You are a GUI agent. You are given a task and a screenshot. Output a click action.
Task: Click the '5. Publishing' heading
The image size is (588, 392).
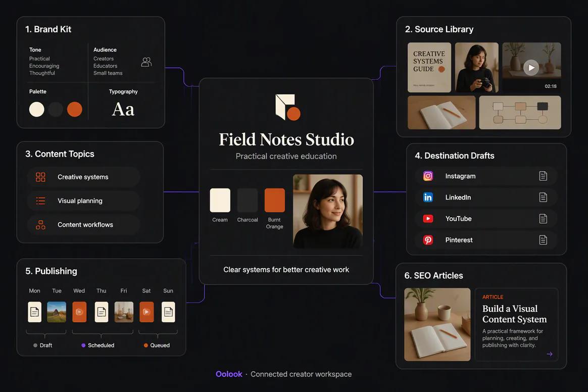(x=52, y=271)
